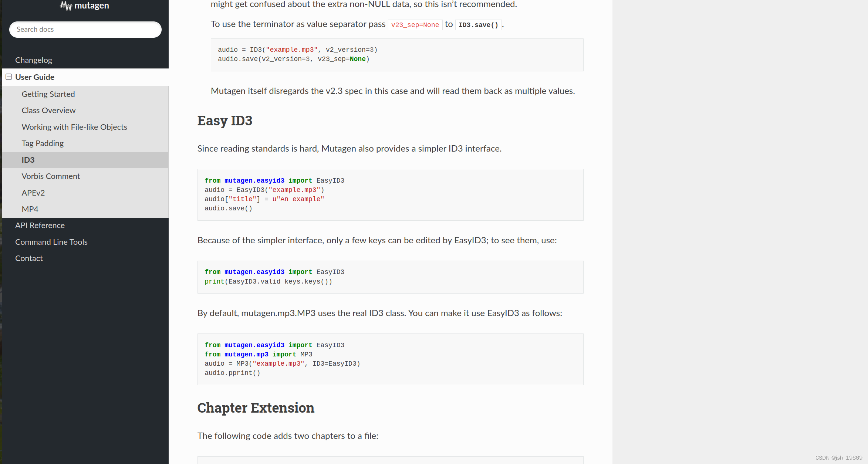Image resolution: width=868 pixels, height=464 pixels.
Task: Open Command Line Tools section
Action: tap(51, 242)
